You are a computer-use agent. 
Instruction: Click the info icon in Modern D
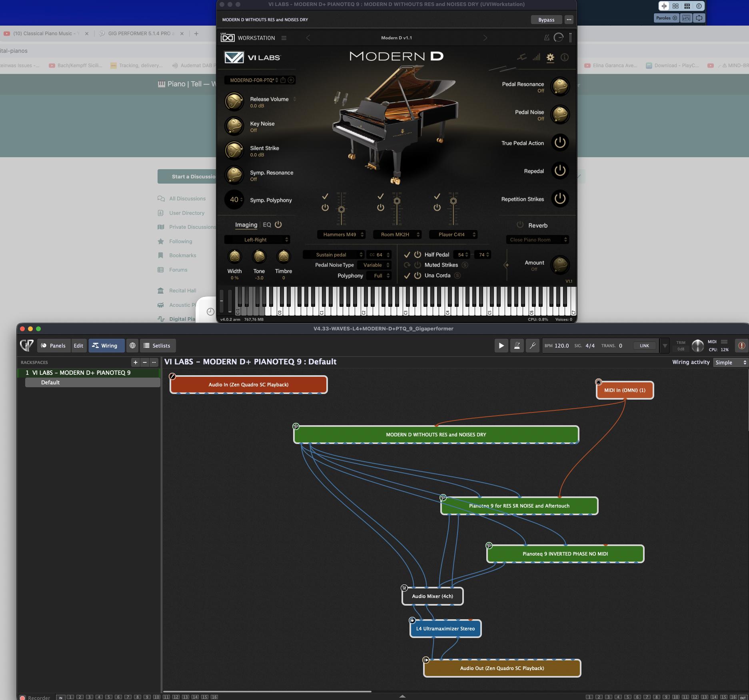pos(565,57)
